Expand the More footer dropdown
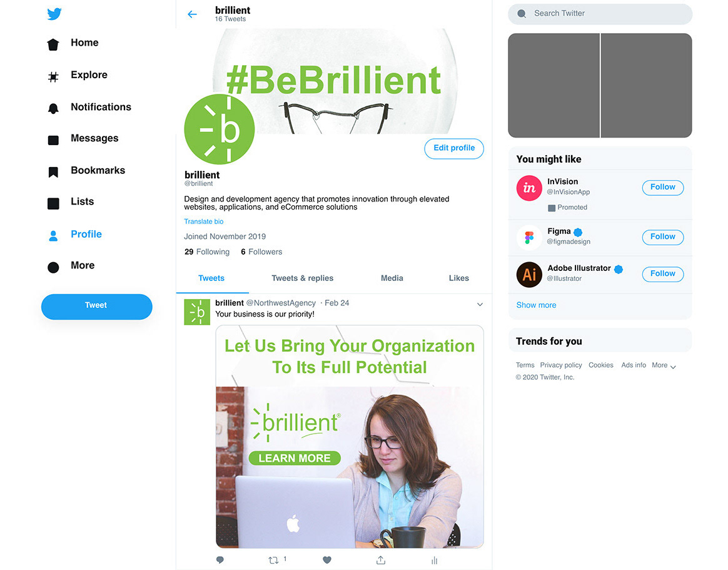 664,365
